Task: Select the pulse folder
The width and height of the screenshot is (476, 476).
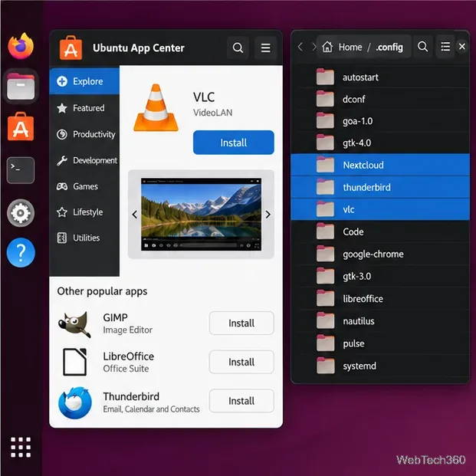Action: 380,343
